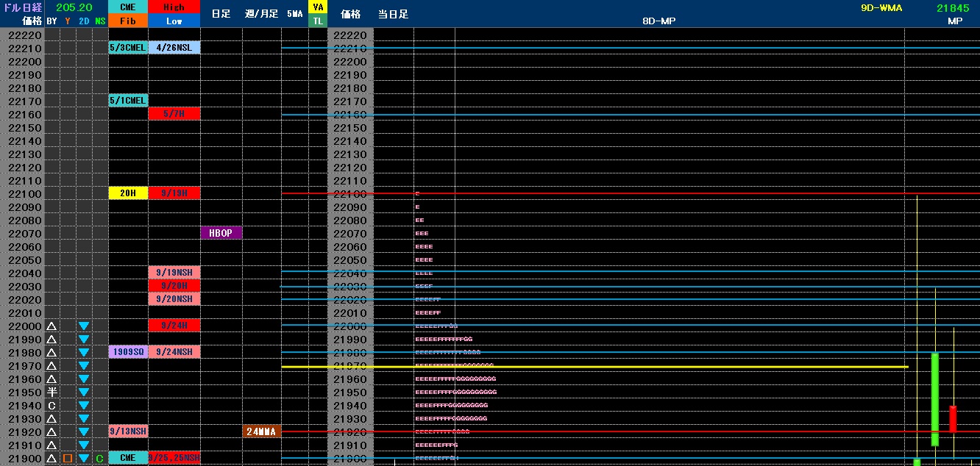Click the green C marker in row 21900
The image size is (980, 466).
[100, 458]
